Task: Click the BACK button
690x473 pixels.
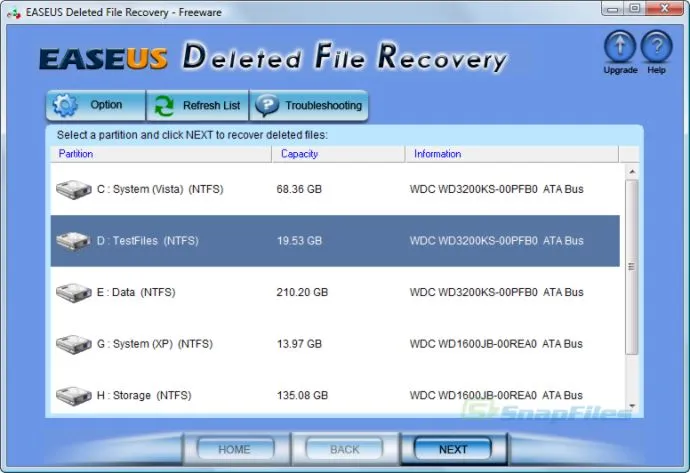Action: pyautogui.click(x=345, y=449)
